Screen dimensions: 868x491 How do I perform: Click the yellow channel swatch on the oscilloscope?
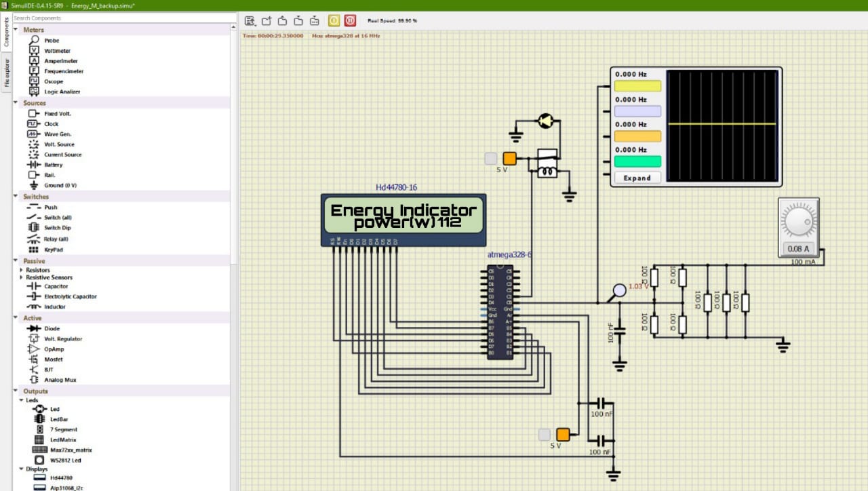[637, 86]
